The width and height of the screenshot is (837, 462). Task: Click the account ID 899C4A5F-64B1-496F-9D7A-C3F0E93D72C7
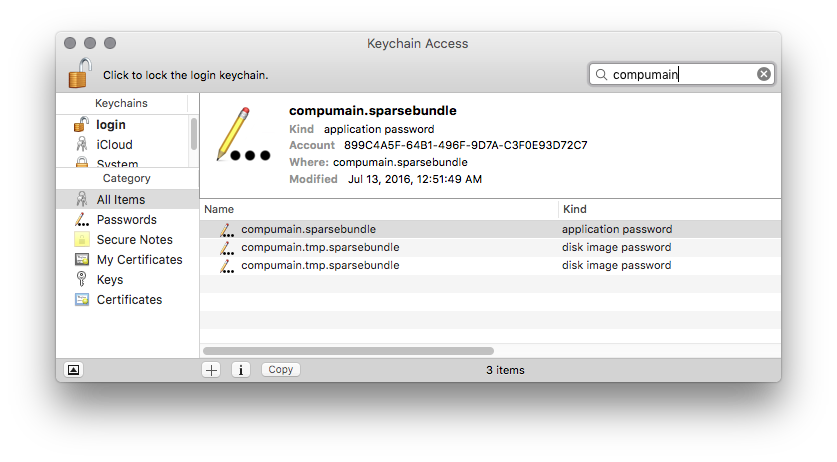[465, 145]
